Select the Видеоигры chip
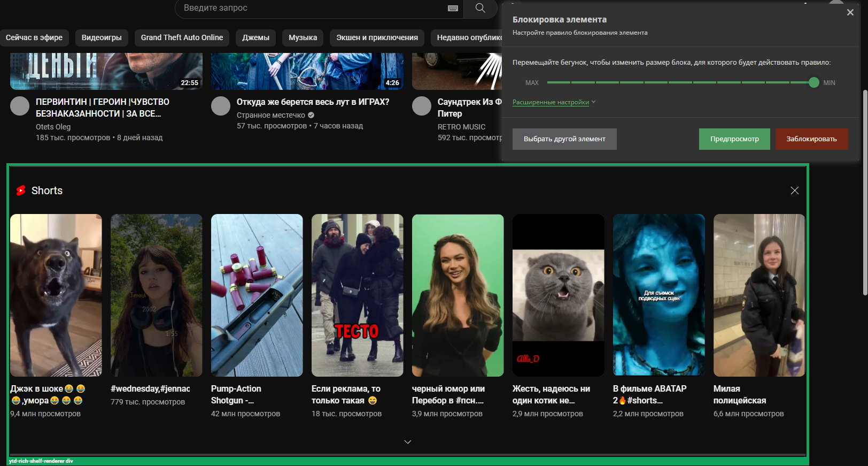The width and height of the screenshot is (868, 466). (102, 37)
